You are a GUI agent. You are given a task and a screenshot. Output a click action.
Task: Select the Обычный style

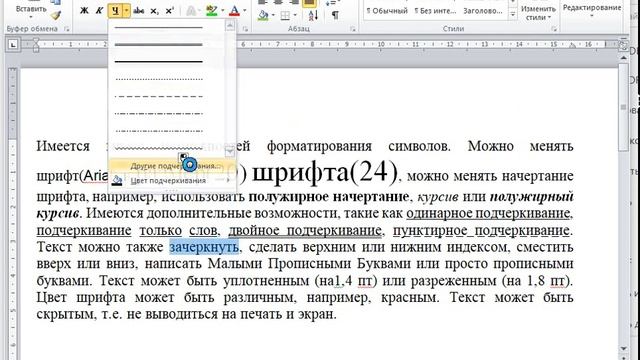click(387, 11)
